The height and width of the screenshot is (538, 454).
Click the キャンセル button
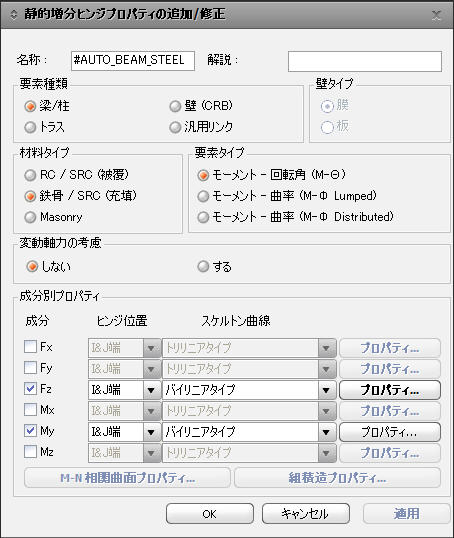pos(305,514)
